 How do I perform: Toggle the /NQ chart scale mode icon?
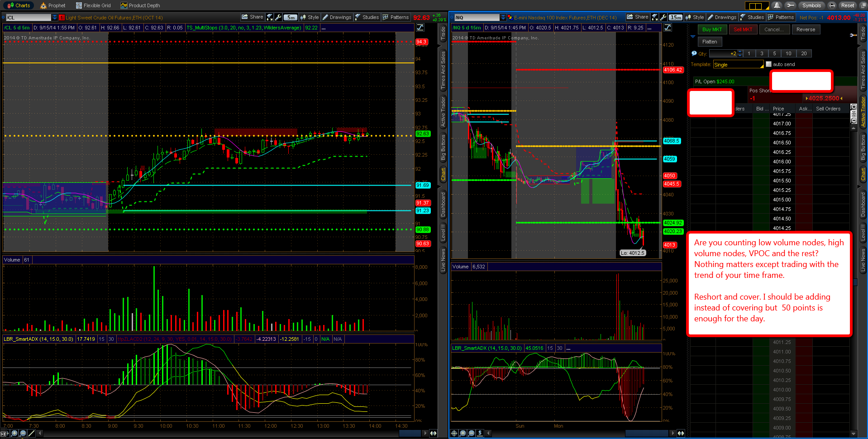pyautogui.click(x=668, y=28)
